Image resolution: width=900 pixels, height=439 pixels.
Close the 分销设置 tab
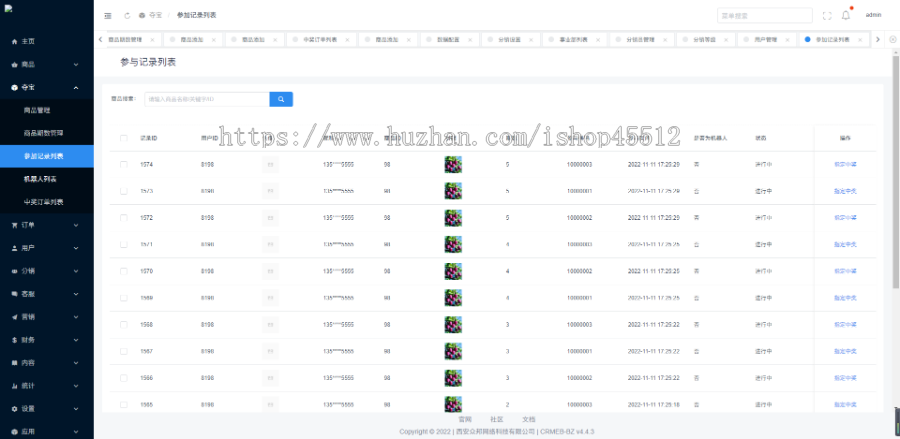(x=532, y=40)
